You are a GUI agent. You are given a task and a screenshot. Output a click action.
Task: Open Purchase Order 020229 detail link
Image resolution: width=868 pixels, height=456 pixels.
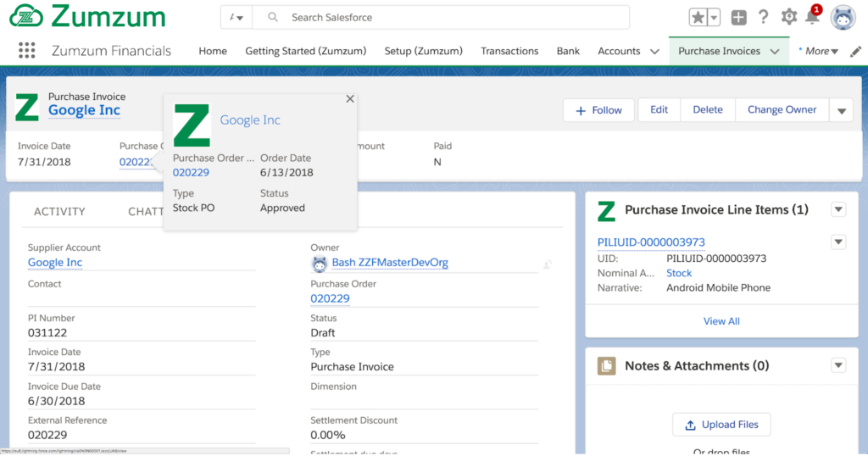click(330, 298)
